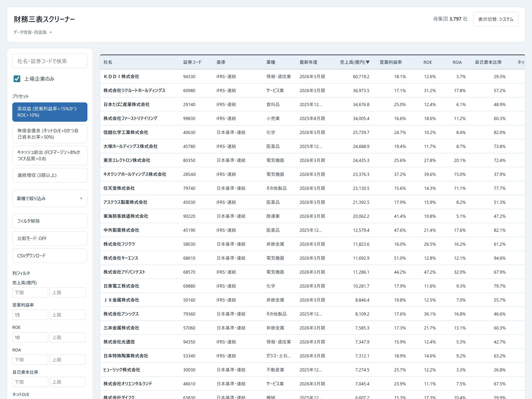
Task: Apply the 連続増収 (3期以上) preset
Action: [50, 175]
